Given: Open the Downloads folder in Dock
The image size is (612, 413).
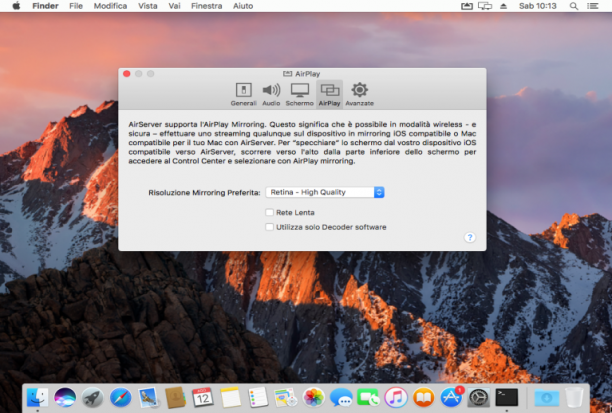Looking at the screenshot, I should [x=546, y=397].
